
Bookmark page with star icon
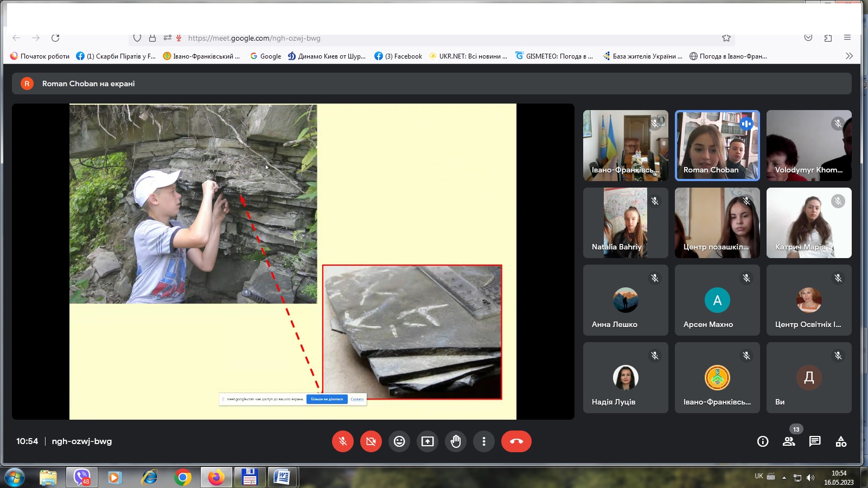click(726, 38)
